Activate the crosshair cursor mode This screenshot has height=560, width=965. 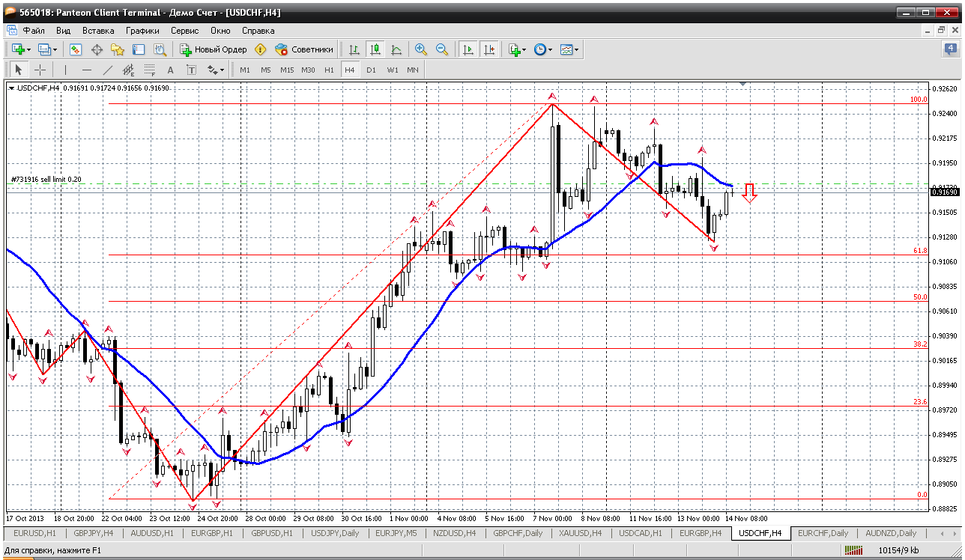(40, 70)
